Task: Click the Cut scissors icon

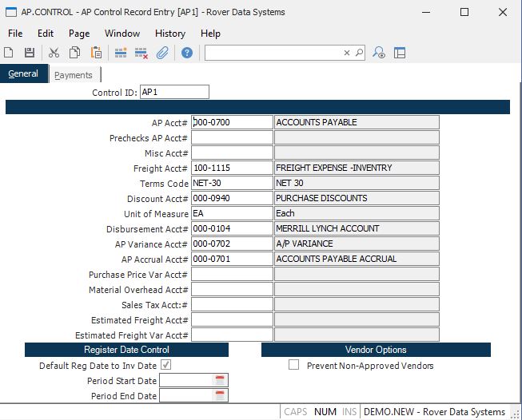Action: (54, 53)
